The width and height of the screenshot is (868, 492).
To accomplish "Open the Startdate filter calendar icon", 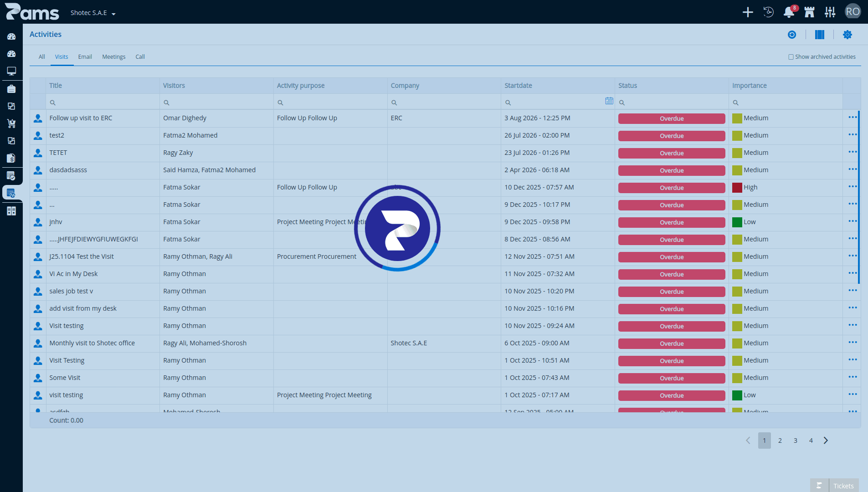I will point(609,101).
